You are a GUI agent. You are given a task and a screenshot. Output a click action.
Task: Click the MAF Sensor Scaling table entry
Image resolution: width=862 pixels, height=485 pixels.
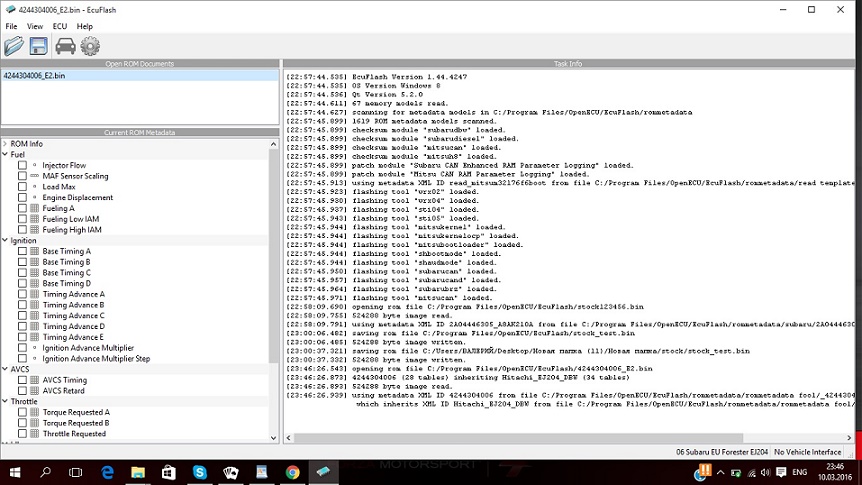click(75, 177)
